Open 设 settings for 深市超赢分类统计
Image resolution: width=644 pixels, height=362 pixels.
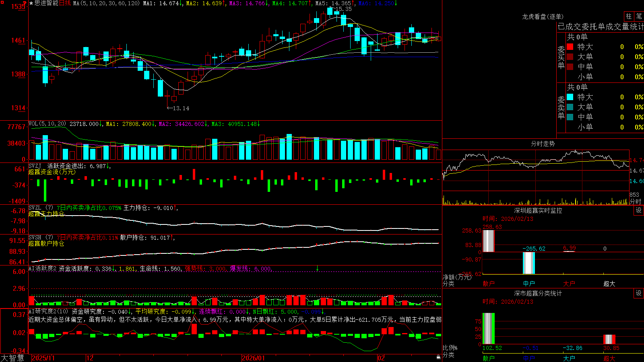pos(639,293)
